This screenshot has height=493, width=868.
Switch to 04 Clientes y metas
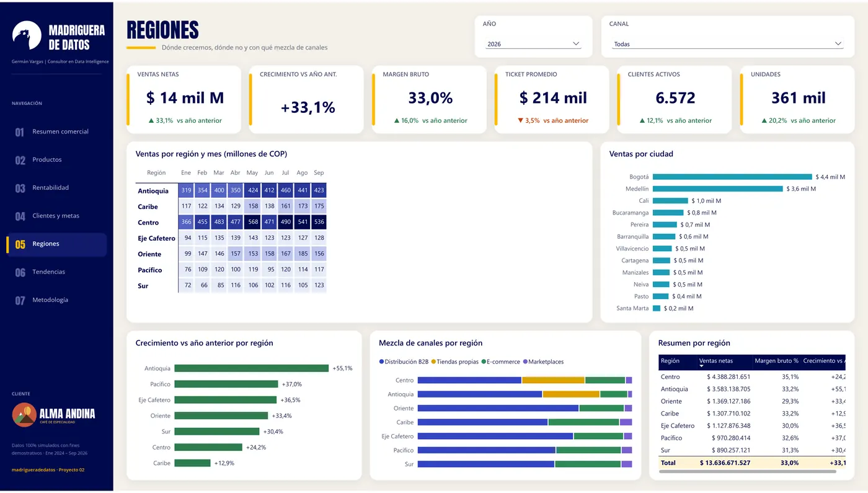(56, 216)
